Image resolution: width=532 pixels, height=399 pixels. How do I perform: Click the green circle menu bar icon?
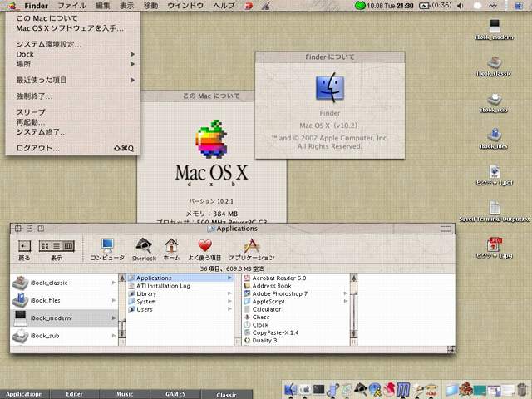click(360, 6)
